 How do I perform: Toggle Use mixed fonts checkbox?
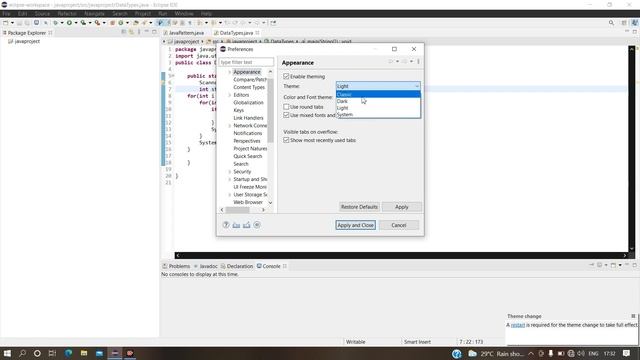(286, 115)
